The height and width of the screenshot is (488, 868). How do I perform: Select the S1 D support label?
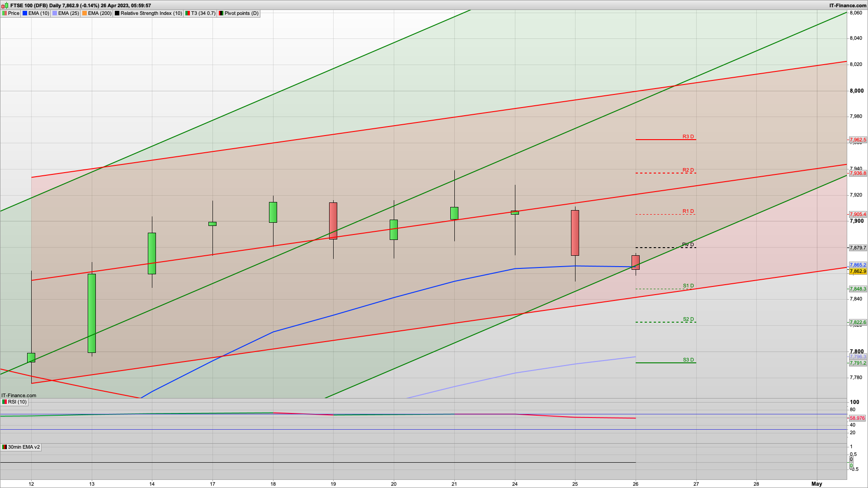click(688, 286)
